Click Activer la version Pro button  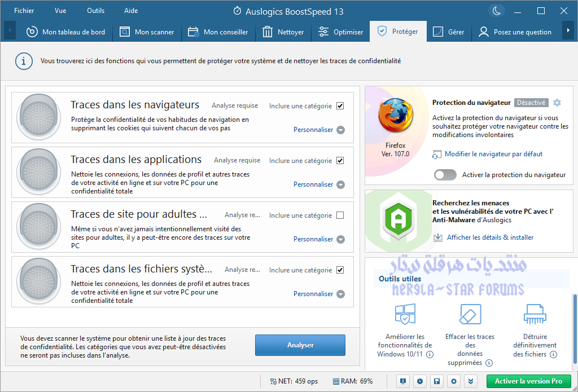(x=528, y=381)
